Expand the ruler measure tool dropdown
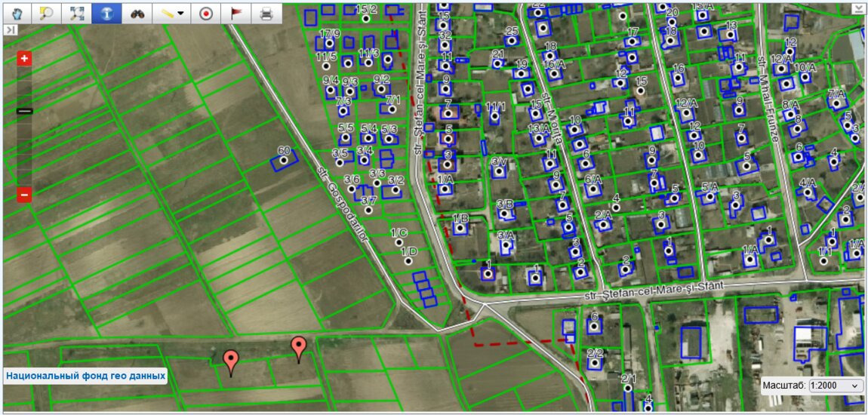Screen dimensions: 868x415 coord(171,13)
